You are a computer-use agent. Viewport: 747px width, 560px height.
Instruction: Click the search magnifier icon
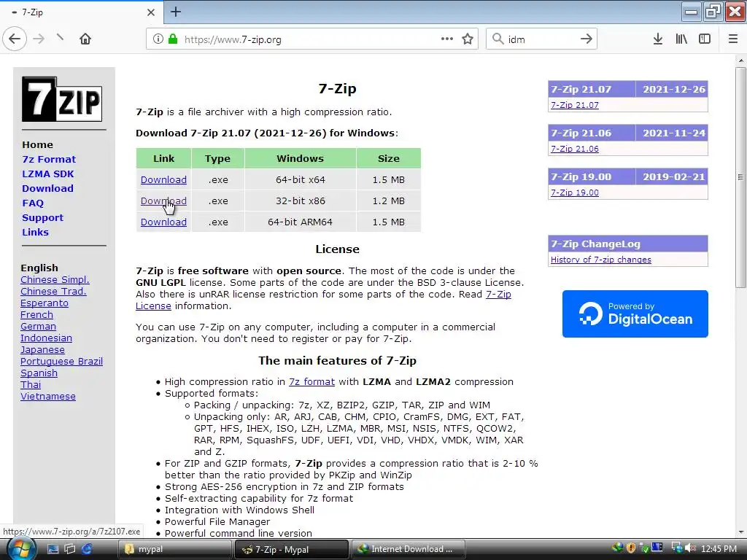(498, 39)
